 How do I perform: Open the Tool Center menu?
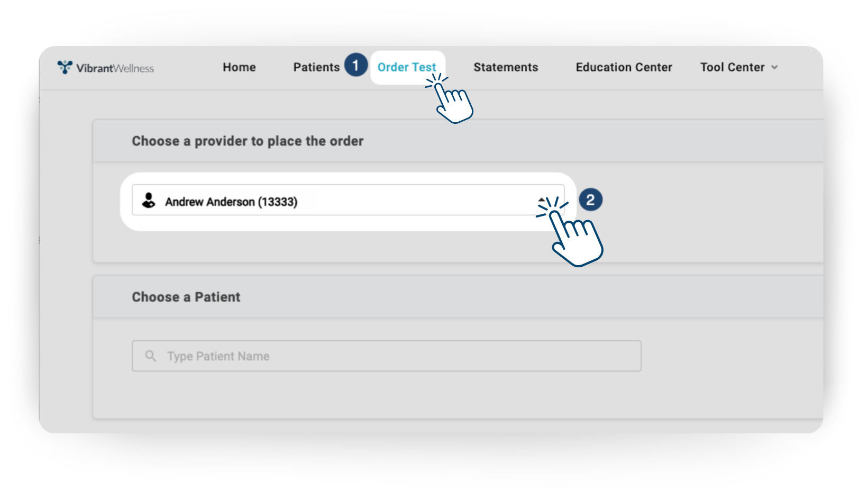[x=732, y=67]
